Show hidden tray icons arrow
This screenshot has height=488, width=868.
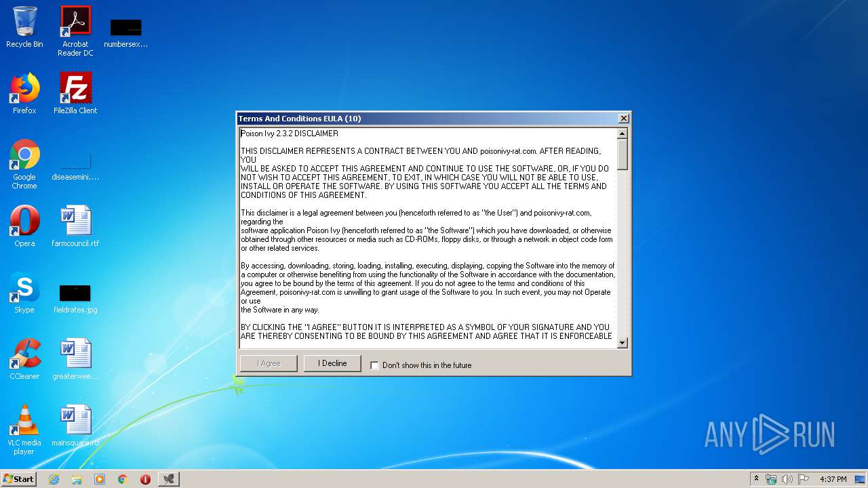(756, 479)
